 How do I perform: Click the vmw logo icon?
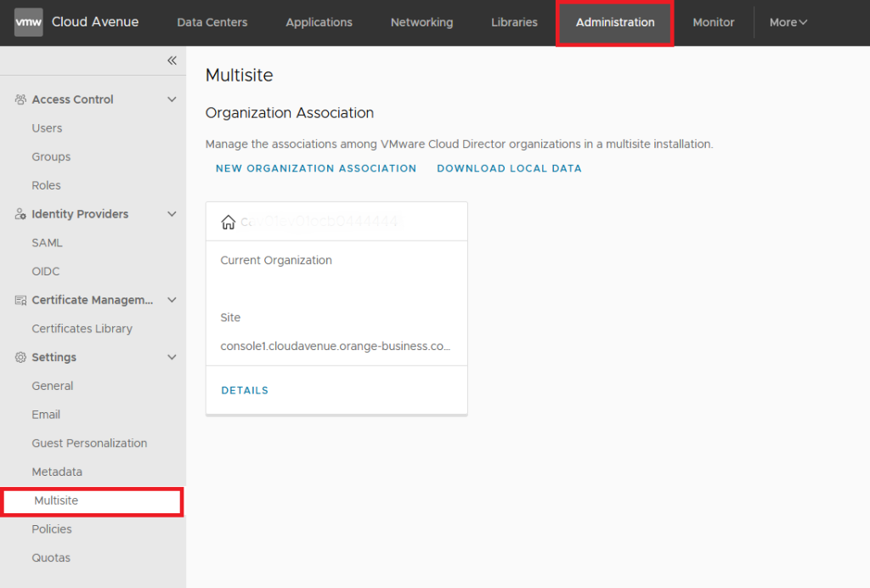click(28, 22)
